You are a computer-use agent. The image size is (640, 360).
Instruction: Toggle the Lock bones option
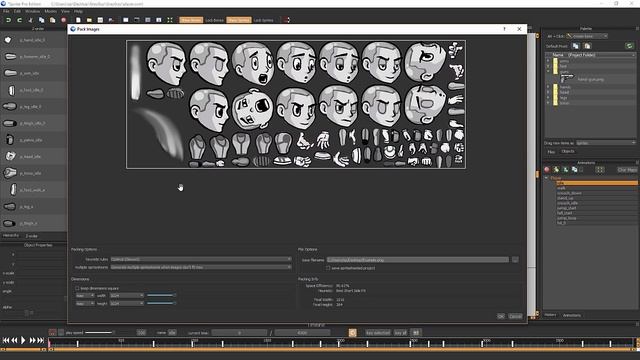click(214, 20)
